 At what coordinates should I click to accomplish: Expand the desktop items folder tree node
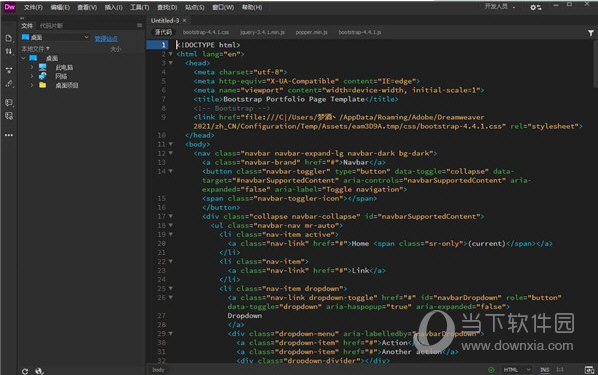32,85
